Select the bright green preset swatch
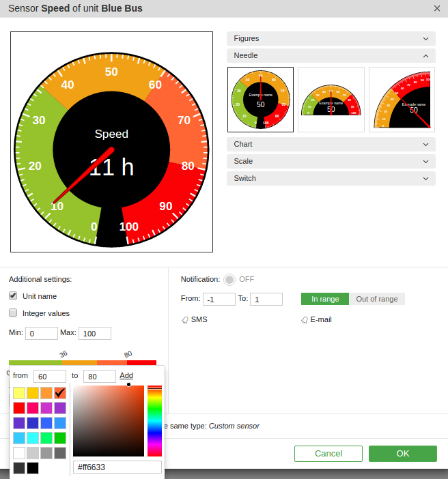This screenshot has width=448, height=479. click(60, 438)
